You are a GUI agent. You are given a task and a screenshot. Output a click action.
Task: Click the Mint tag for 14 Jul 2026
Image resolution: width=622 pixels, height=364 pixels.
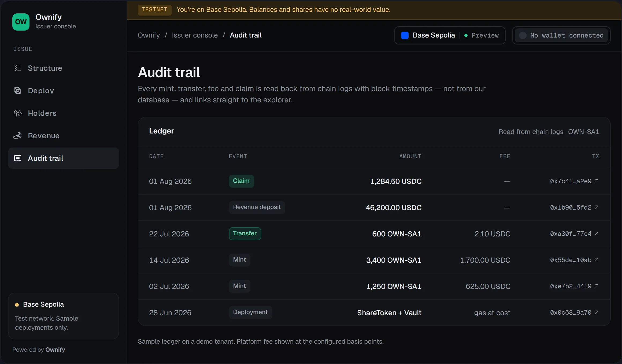[239, 260]
